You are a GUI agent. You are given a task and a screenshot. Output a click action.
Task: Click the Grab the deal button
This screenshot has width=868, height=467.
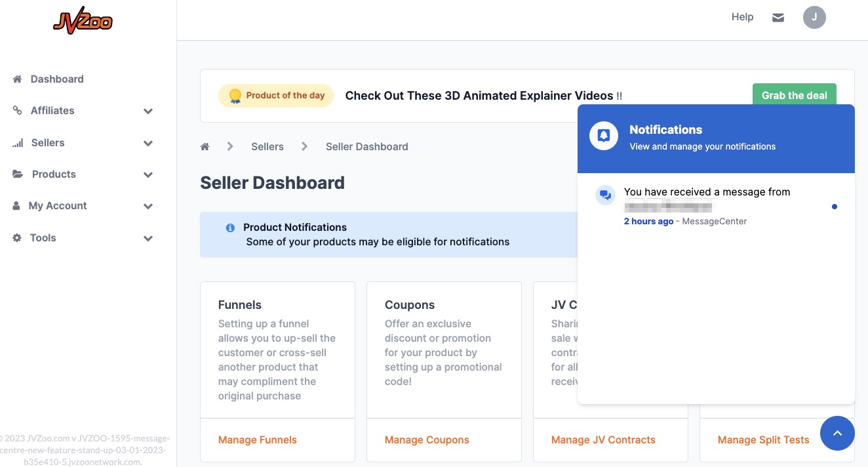pyautogui.click(x=795, y=95)
